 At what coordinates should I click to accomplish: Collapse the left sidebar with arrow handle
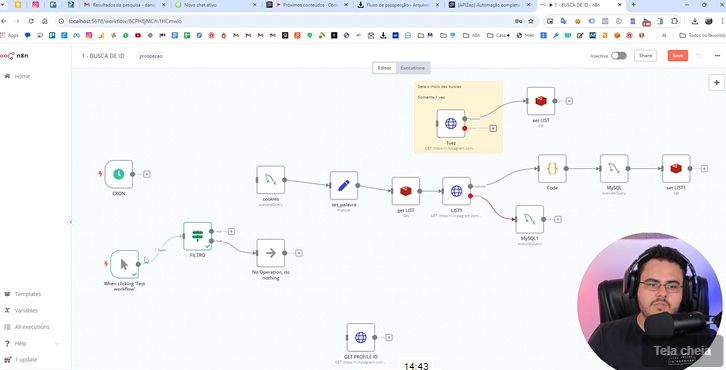coord(71,222)
